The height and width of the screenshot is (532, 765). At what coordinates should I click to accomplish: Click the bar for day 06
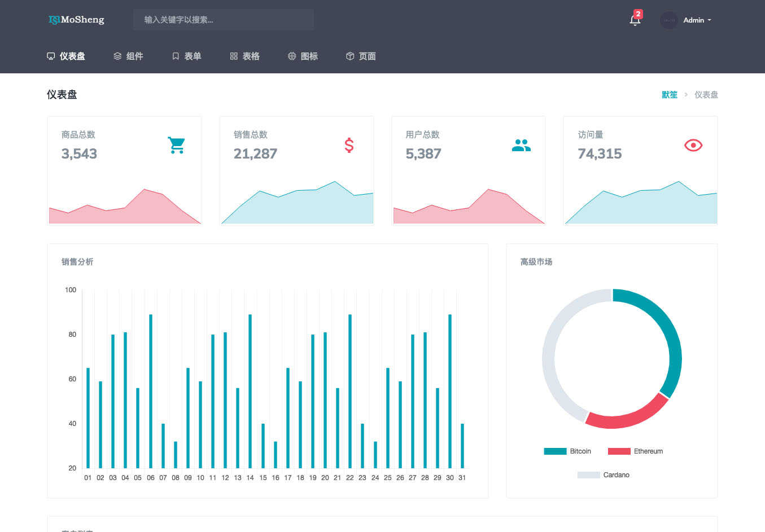[151, 392]
